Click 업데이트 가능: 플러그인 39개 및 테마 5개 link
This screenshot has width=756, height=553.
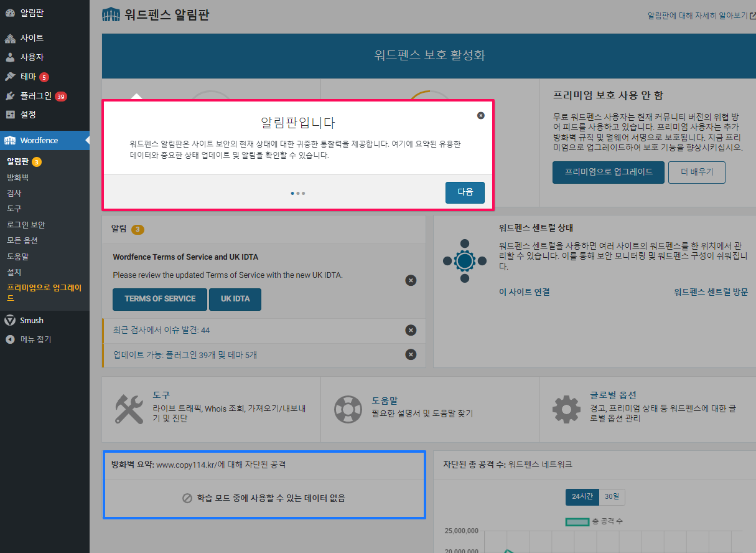click(x=185, y=355)
